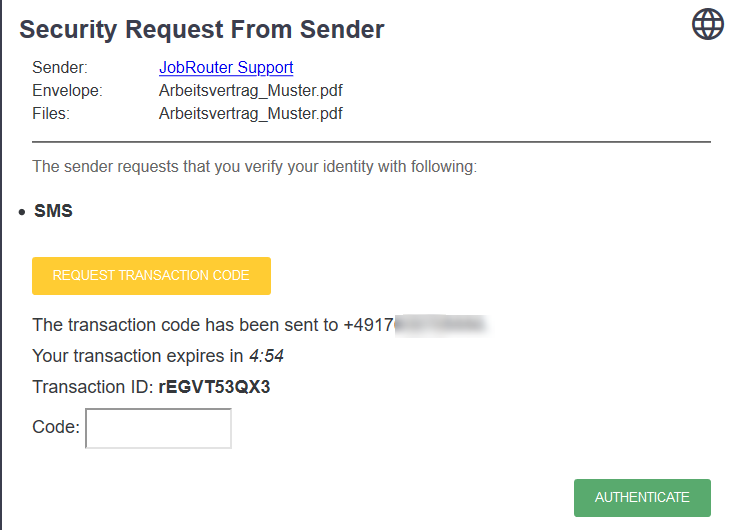Select the SMS verification method label
The width and height of the screenshot is (732, 530).
[53, 211]
